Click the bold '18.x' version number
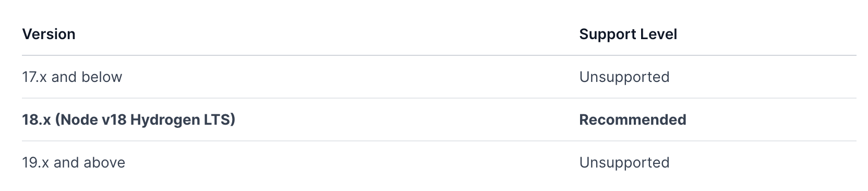This screenshot has height=191, width=868. coord(36,120)
